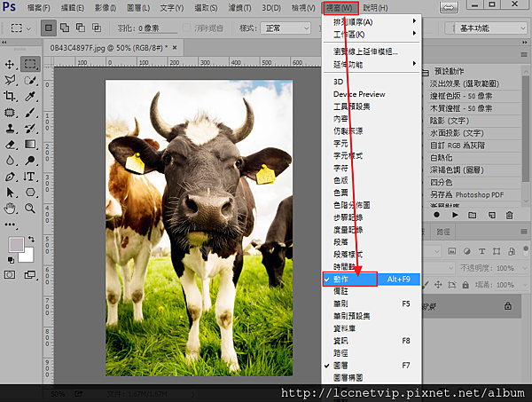The height and width of the screenshot is (402, 532).
Task: Create a new action set folder
Action: 473,215
